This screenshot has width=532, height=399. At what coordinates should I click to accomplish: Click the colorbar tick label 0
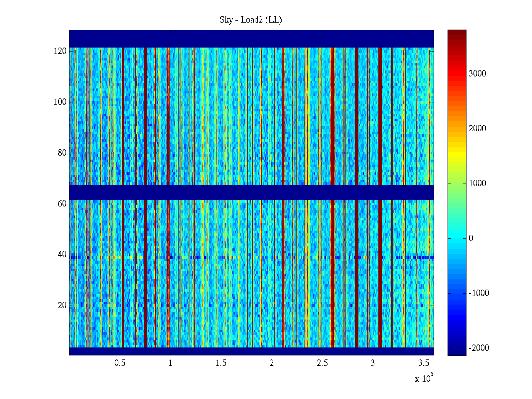[471, 238]
